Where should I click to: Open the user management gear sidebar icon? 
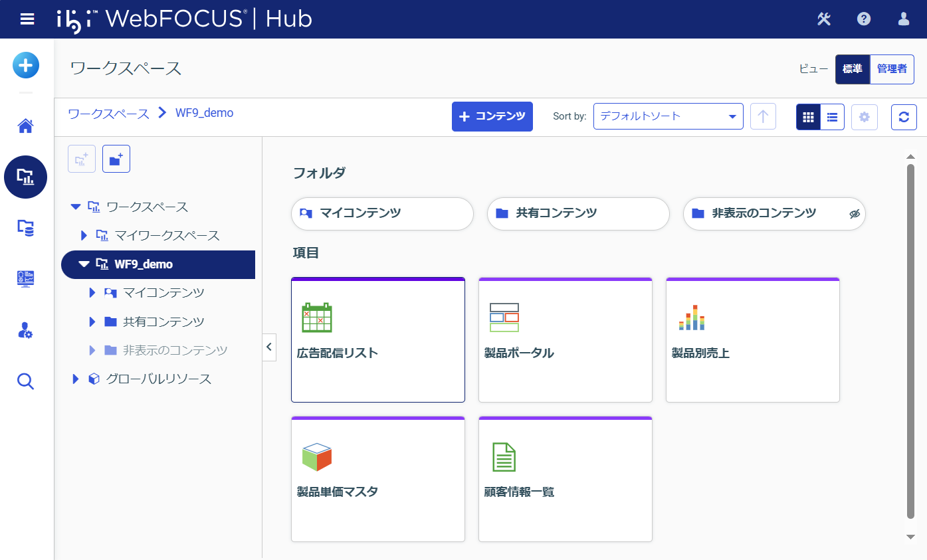tap(26, 330)
